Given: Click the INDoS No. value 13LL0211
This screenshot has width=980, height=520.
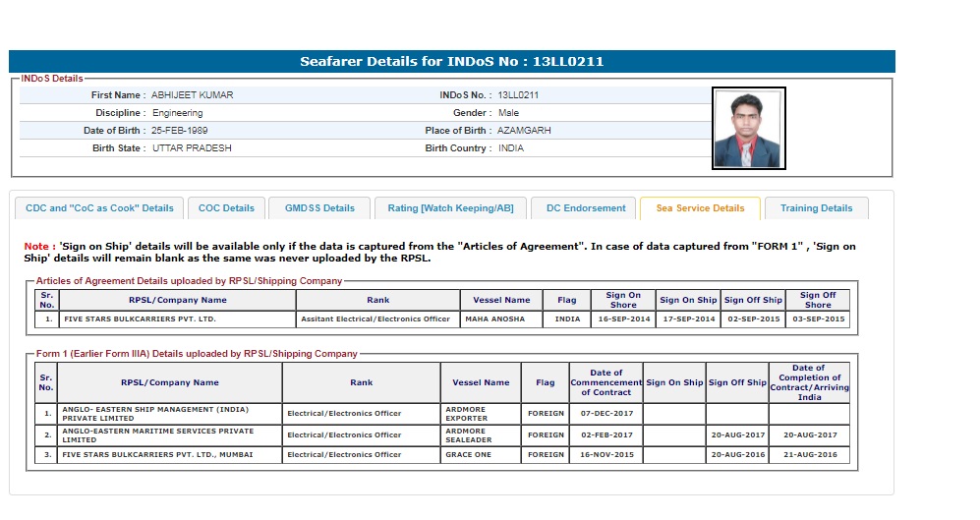Looking at the screenshot, I should [x=518, y=95].
